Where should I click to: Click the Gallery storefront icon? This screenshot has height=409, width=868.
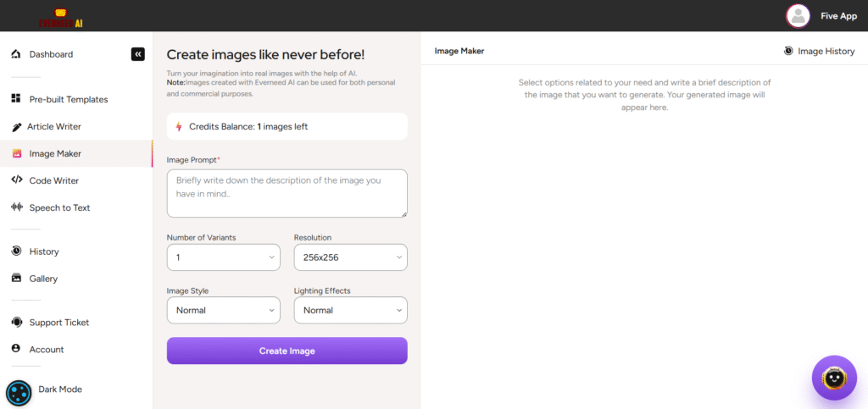pos(17,278)
